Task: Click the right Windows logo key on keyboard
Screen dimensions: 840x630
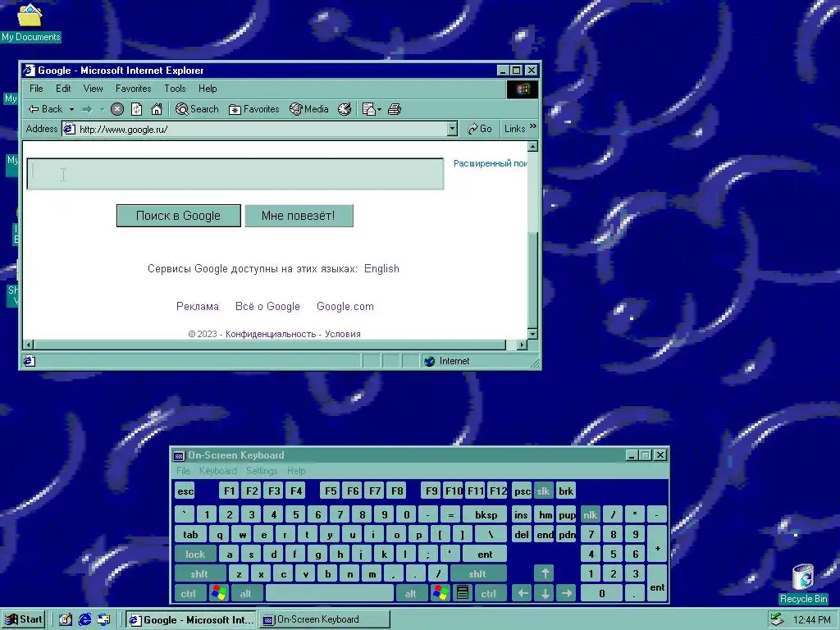Action: pyautogui.click(x=440, y=594)
